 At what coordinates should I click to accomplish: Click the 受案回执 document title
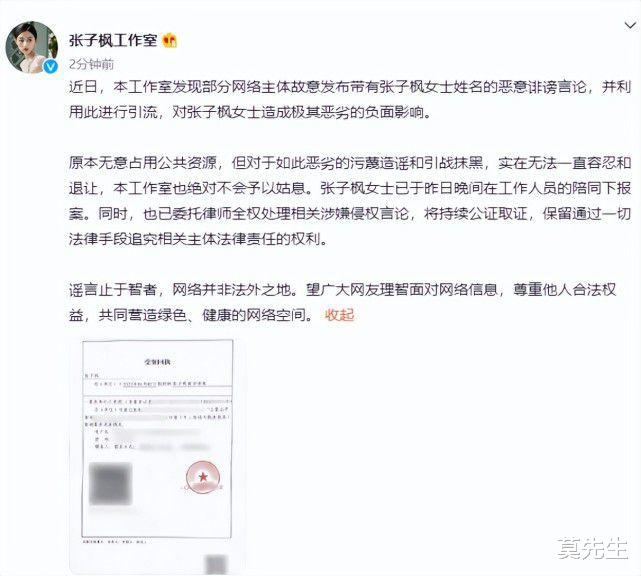158,362
